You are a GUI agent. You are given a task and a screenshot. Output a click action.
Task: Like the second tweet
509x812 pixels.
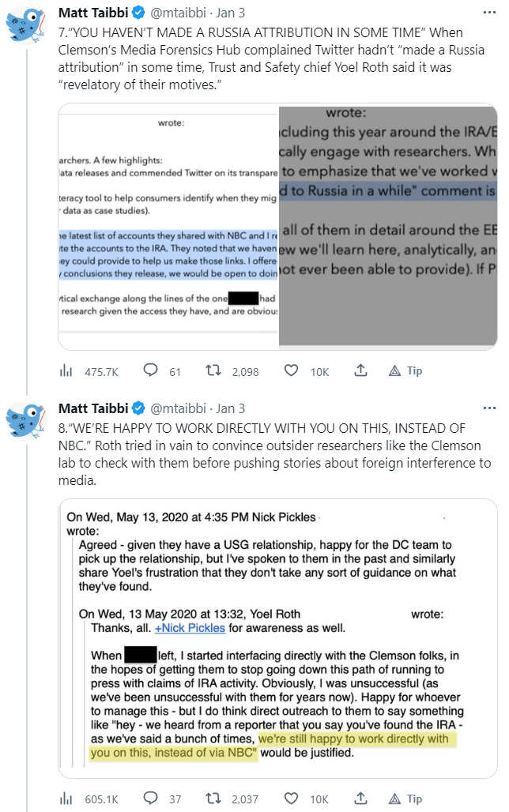[291, 799]
